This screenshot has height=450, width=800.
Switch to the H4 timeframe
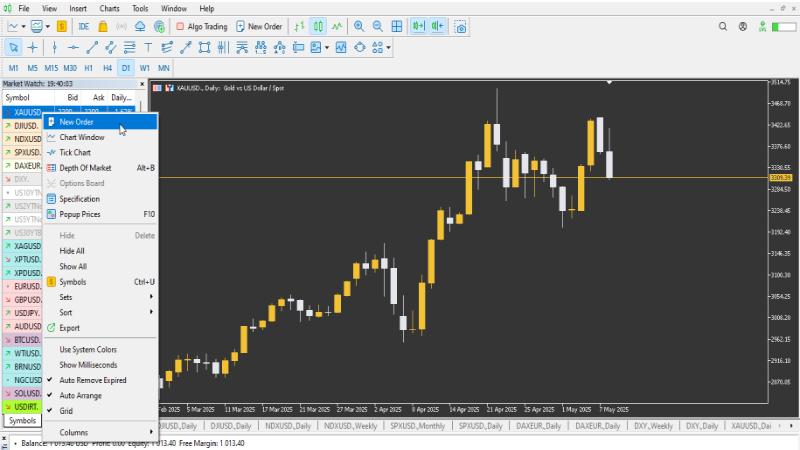click(x=106, y=68)
